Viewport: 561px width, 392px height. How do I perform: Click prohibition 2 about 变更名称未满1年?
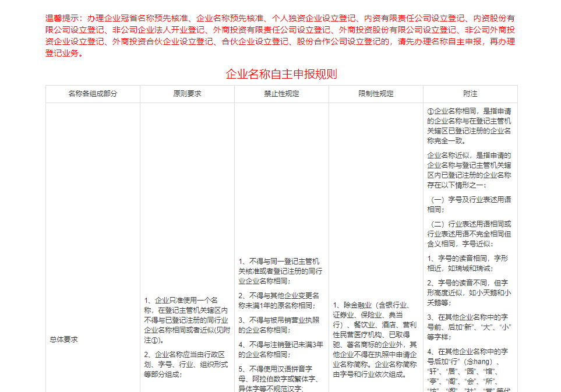point(281,300)
